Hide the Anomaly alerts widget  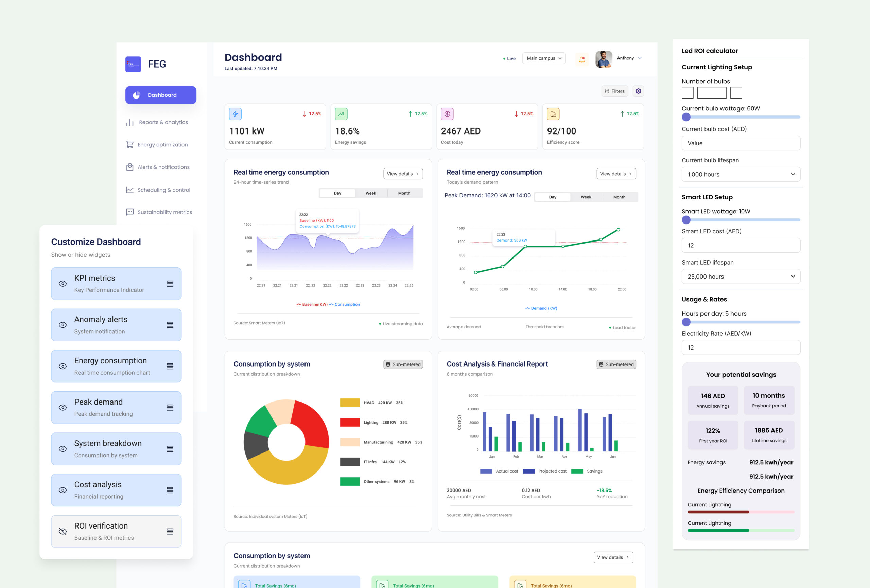click(63, 325)
